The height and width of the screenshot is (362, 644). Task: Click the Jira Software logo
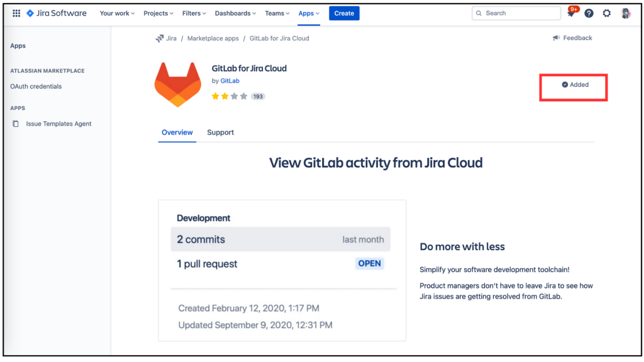tap(57, 13)
